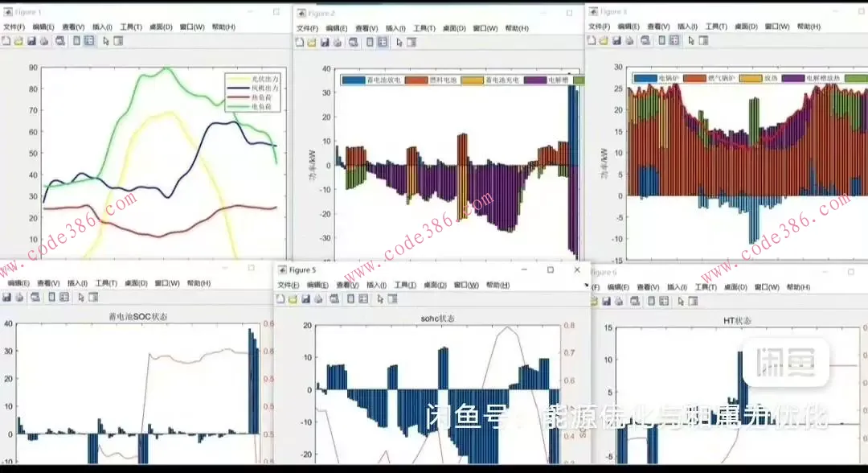Minimize the Figure 5 window
868x473 pixels.
coord(524,269)
